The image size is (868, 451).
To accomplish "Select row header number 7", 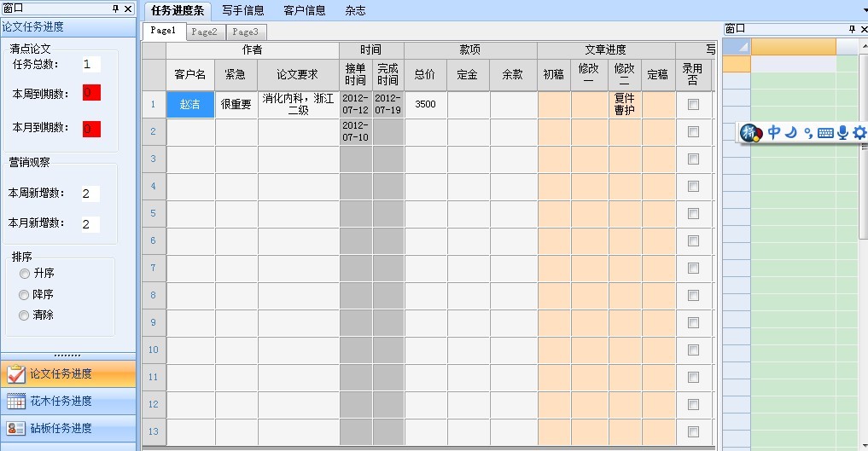I will click(x=154, y=268).
